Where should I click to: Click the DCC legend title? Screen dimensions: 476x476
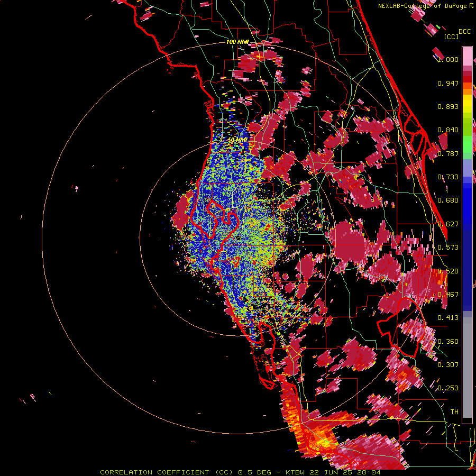tap(464, 32)
